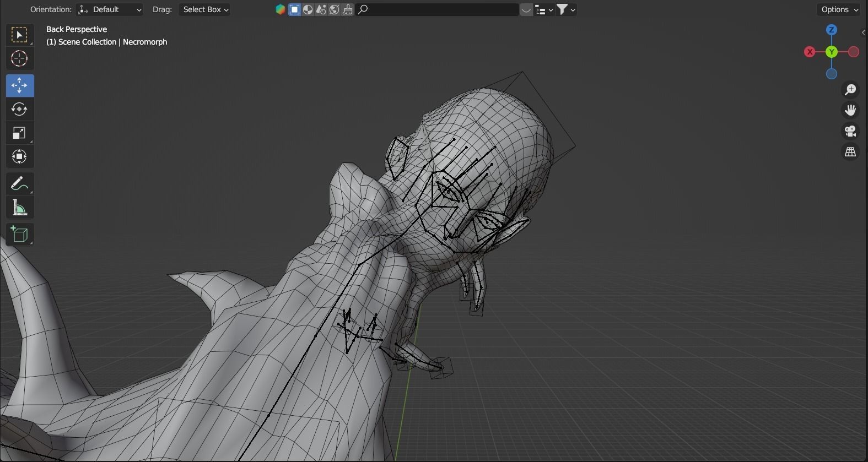This screenshot has height=462, width=868.
Task: Toggle the camera view button
Action: tap(850, 131)
